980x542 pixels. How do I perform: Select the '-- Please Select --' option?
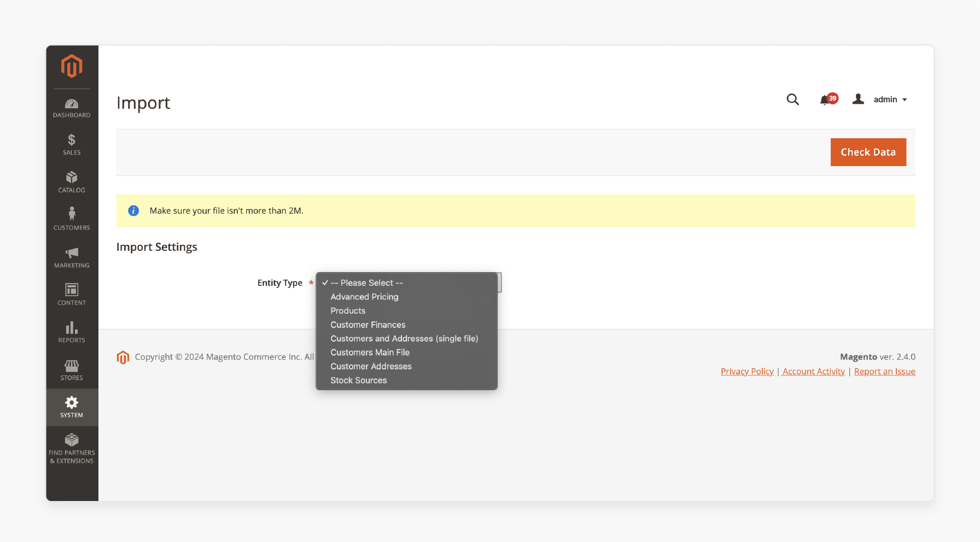pyautogui.click(x=406, y=282)
